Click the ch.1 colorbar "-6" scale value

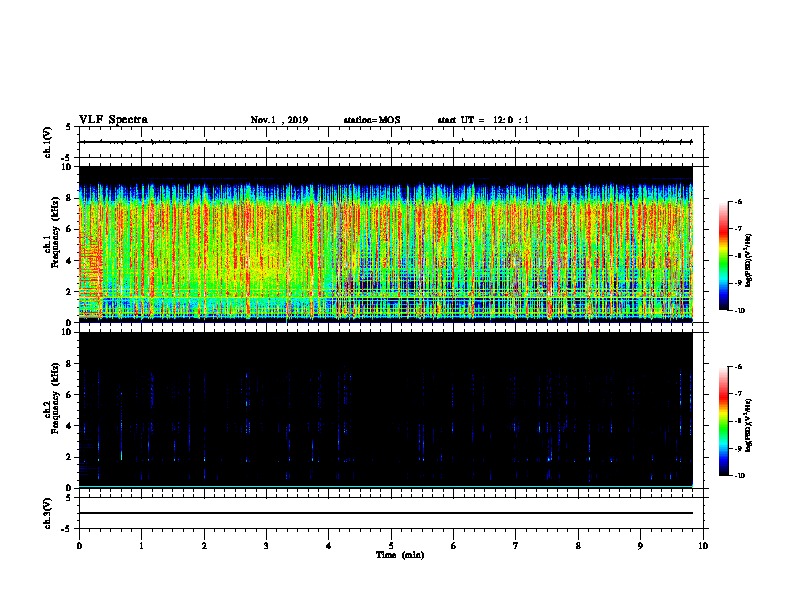click(x=738, y=201)
